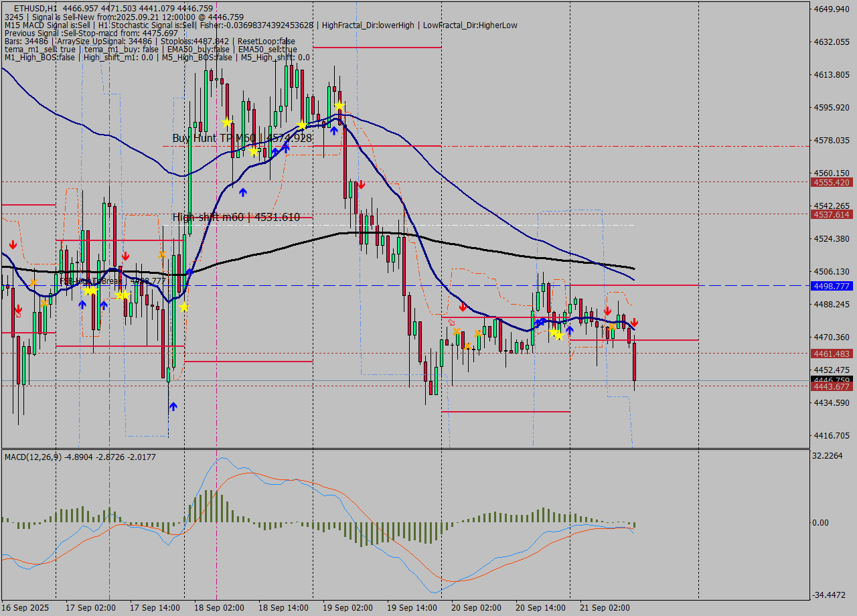The height and width of the screenshot is (616, 857).
Task: Select the rightmost red down arrow marker
Action: click(x=635, y=323)
